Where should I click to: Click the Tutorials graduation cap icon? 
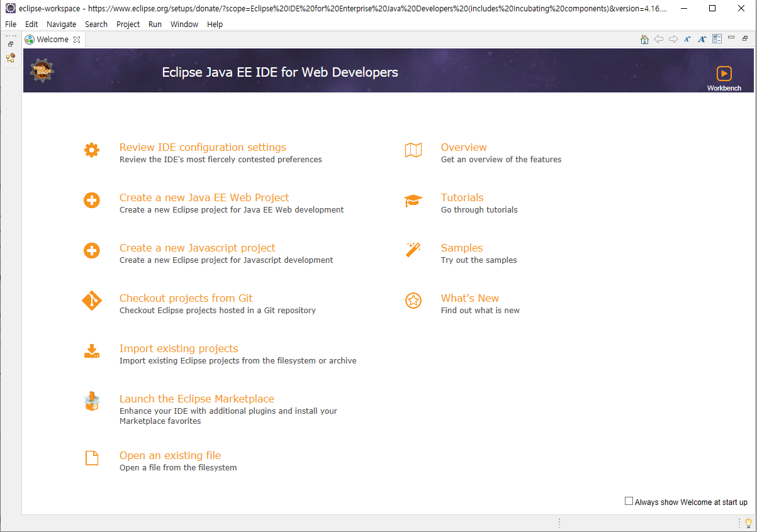pyautogui.click(x=413, y=201)
